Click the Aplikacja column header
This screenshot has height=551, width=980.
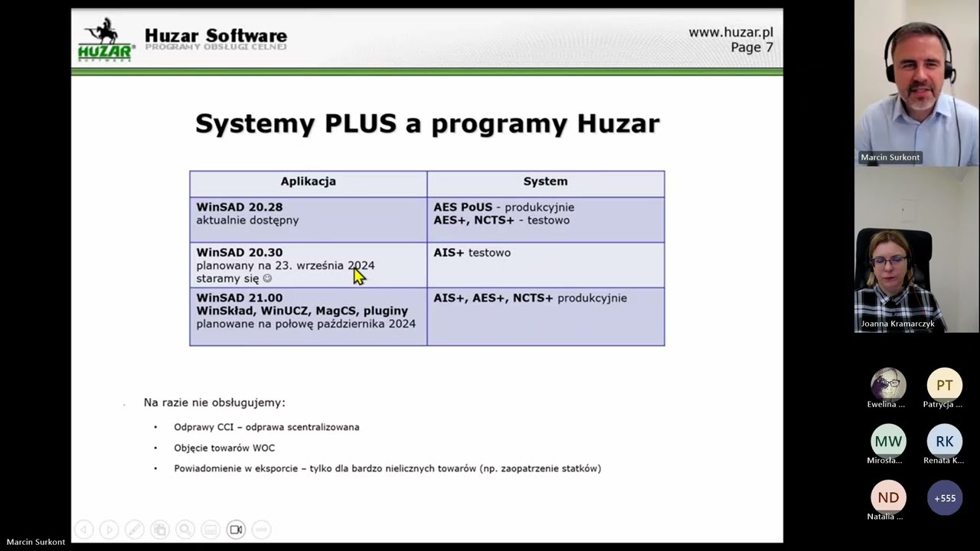point(308,181)
